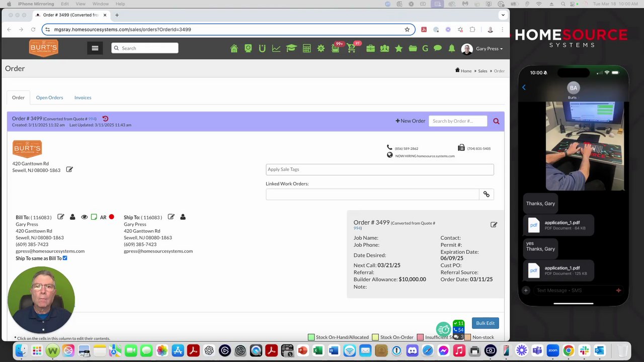This screenshot has width=644, height=362.
Task: Open the Apply Sale Tags selector
Action: [380, 169]
